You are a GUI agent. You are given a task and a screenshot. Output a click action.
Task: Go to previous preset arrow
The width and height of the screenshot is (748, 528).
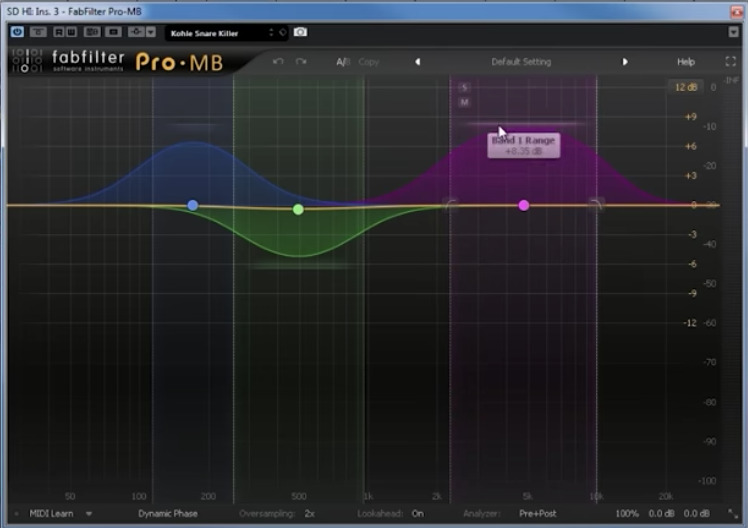pyautogui.click(x=417, y=62)
